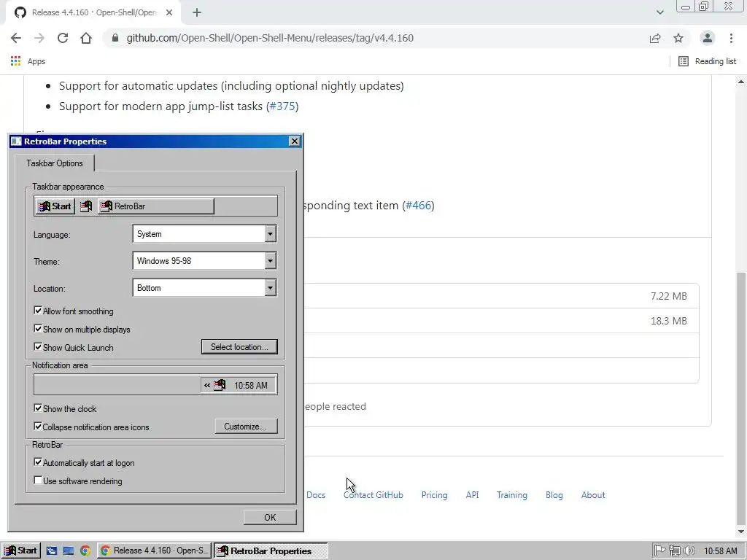Viewport: 747px width, 560px height.
Task: Toggle Collapse notification area icons checkbox
Action: (x=38, y=426)
